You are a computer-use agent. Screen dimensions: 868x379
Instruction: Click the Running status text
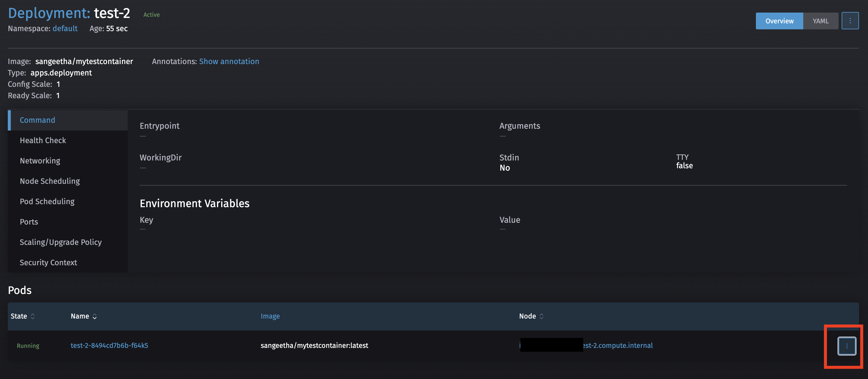28,346
